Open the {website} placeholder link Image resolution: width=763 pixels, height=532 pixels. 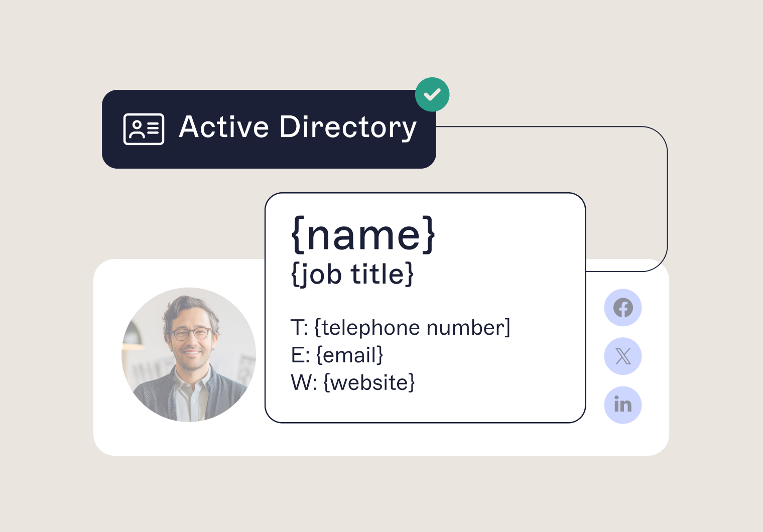click(x=369, y=382)
